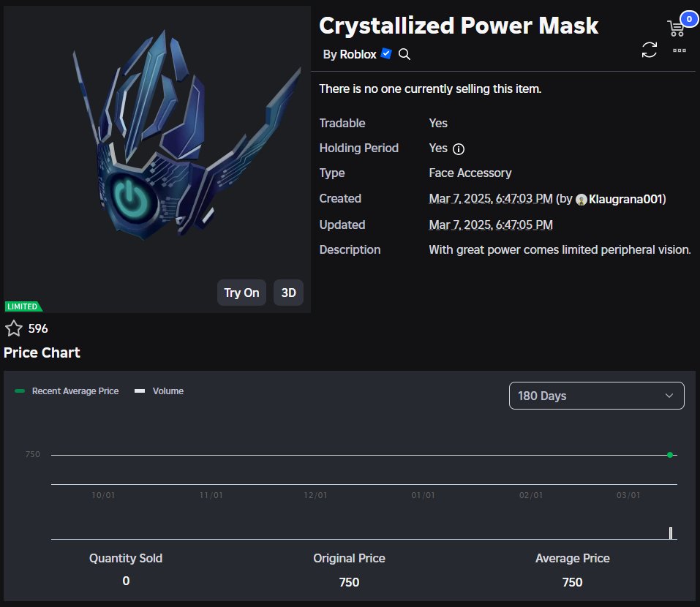
Task: Switch preview to 3D view
Action: pyautogui.click(x=288, y=293)
